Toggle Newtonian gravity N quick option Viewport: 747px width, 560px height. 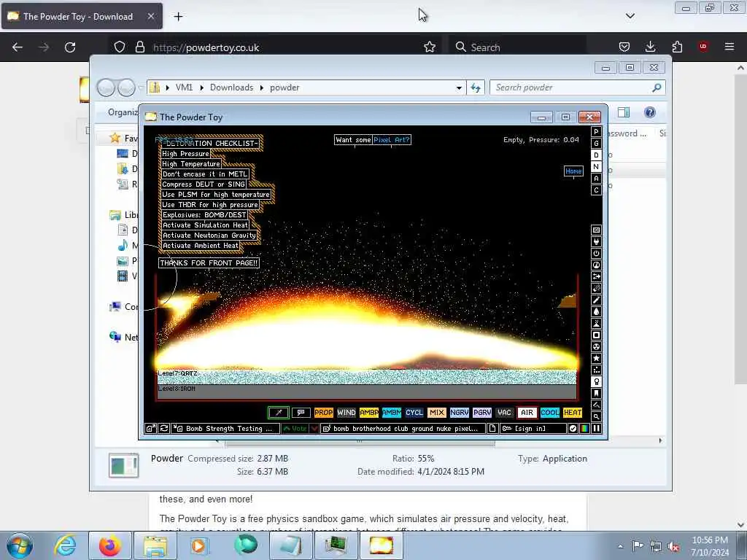tap(596, 167)
